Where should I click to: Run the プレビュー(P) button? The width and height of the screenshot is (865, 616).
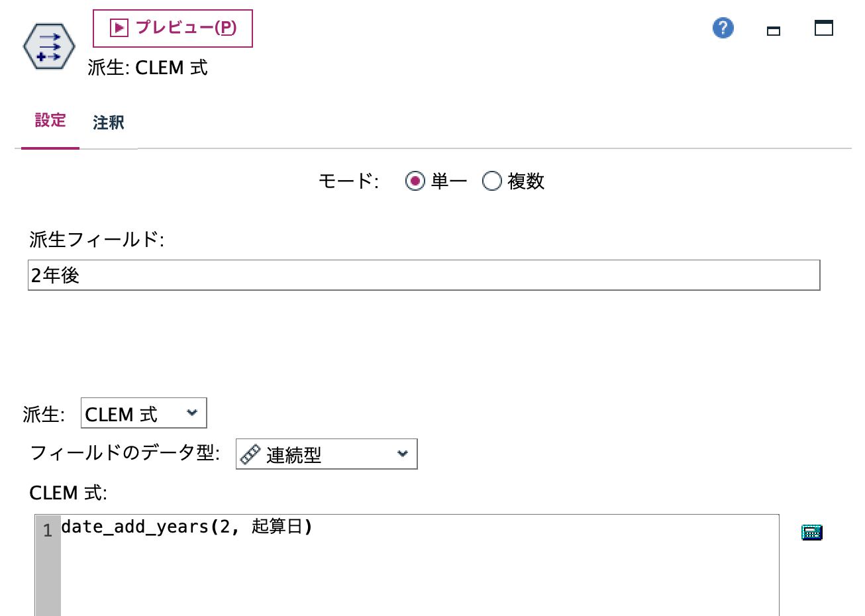tap(172, 28)
